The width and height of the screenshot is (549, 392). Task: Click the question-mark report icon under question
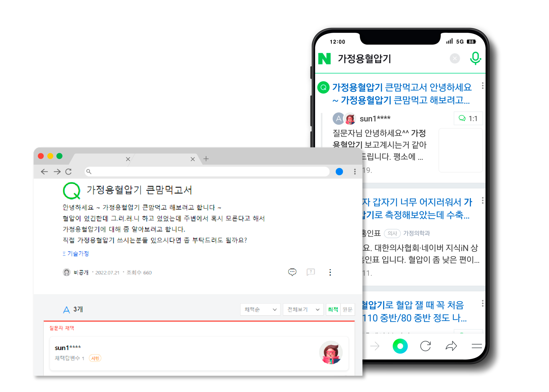311,272
